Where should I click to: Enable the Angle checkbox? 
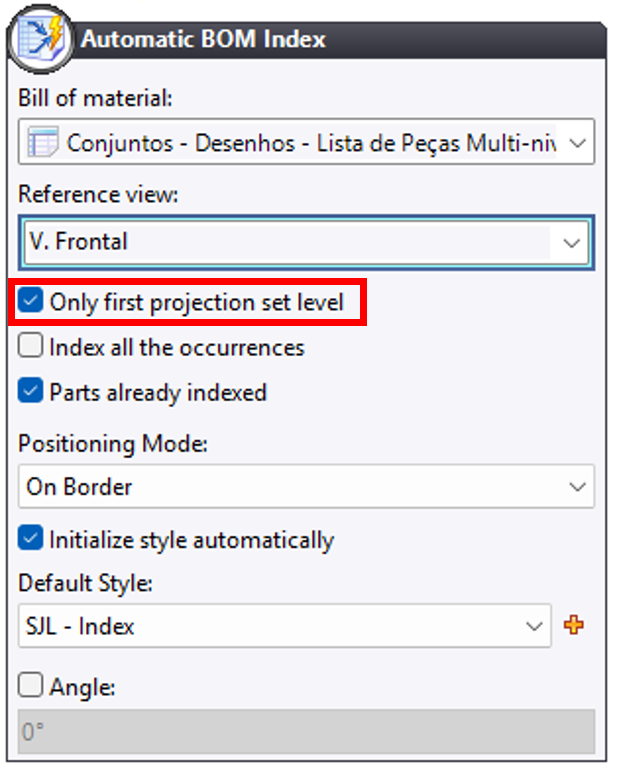30,684
